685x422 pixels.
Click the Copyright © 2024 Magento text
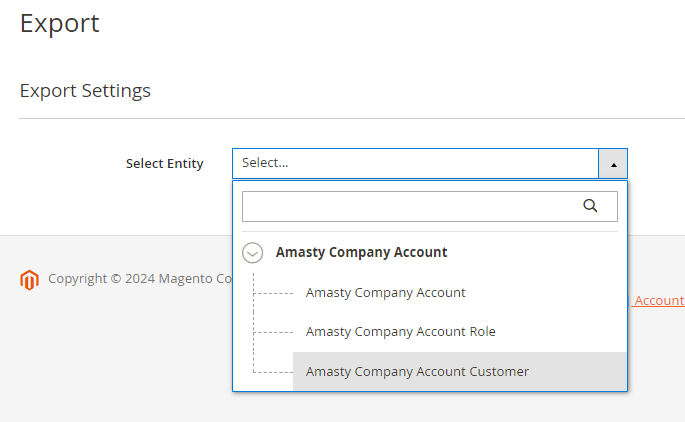140,279
